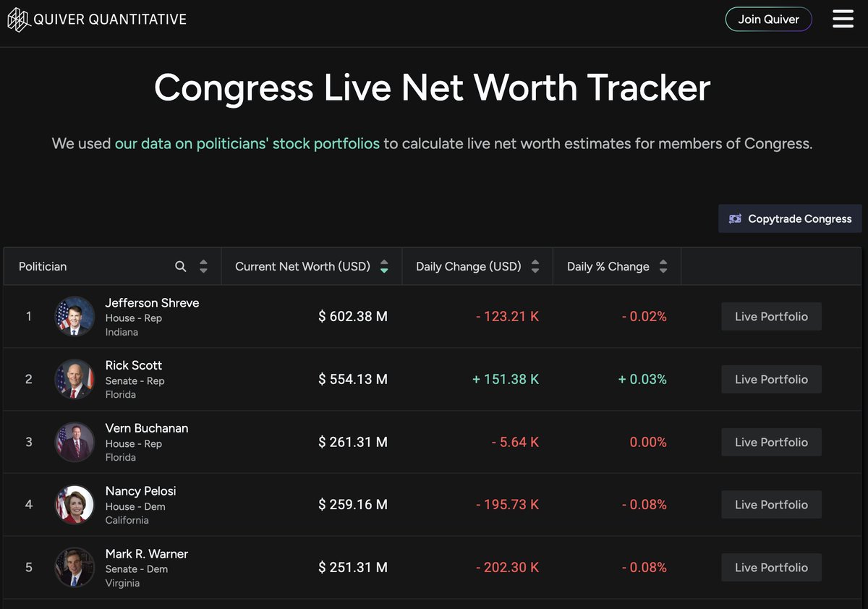This screenshot has height=609, width=868.
Task: Click 'Indiana' under Jefferson Shreve
Action: pyautogui.click(x=122, y=332)
